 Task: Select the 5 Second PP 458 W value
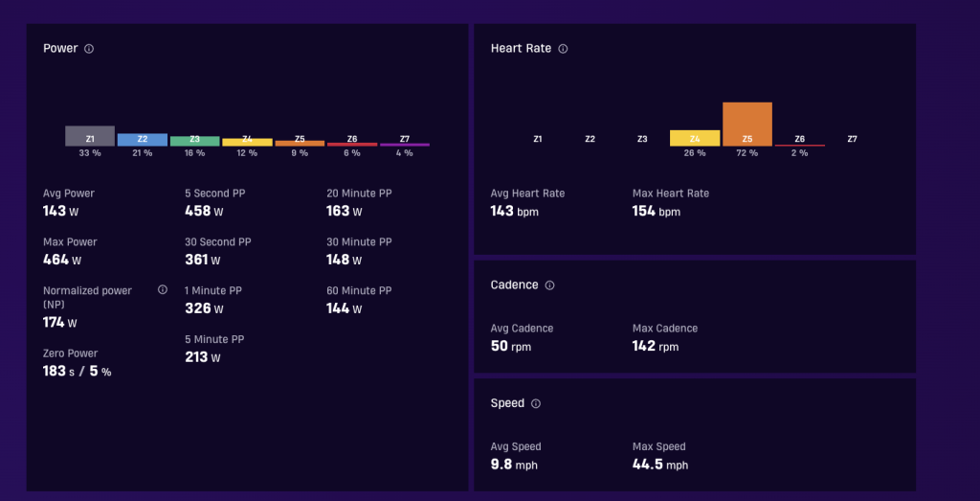[204, 212]
